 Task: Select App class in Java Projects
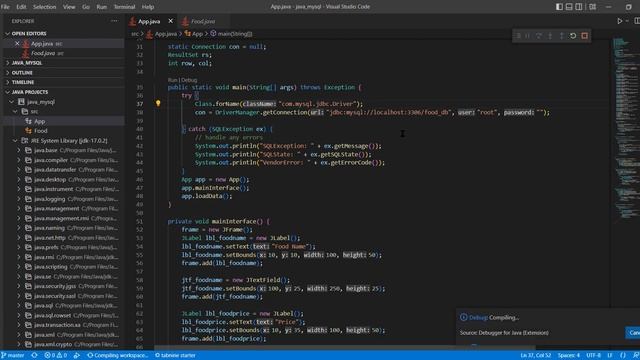pyautogui.click(x=39, y=121)
